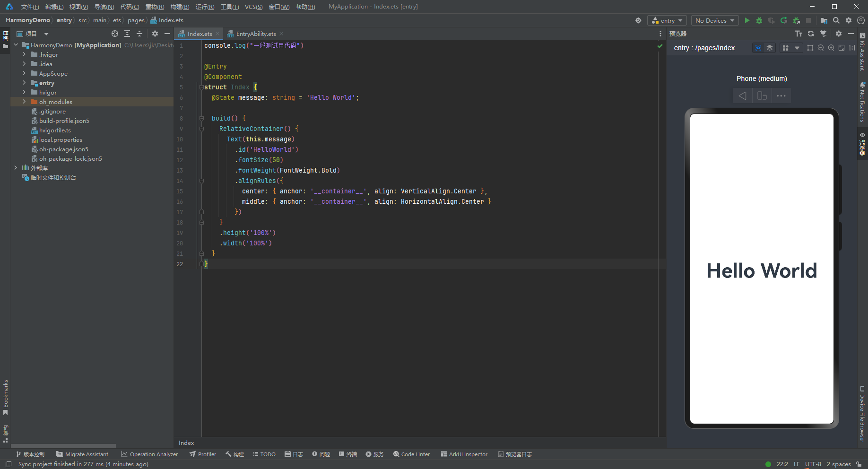Screen dimensions: 868x469
Task: Toggle the previewer inspector eye mode
Action: (758, 48)
